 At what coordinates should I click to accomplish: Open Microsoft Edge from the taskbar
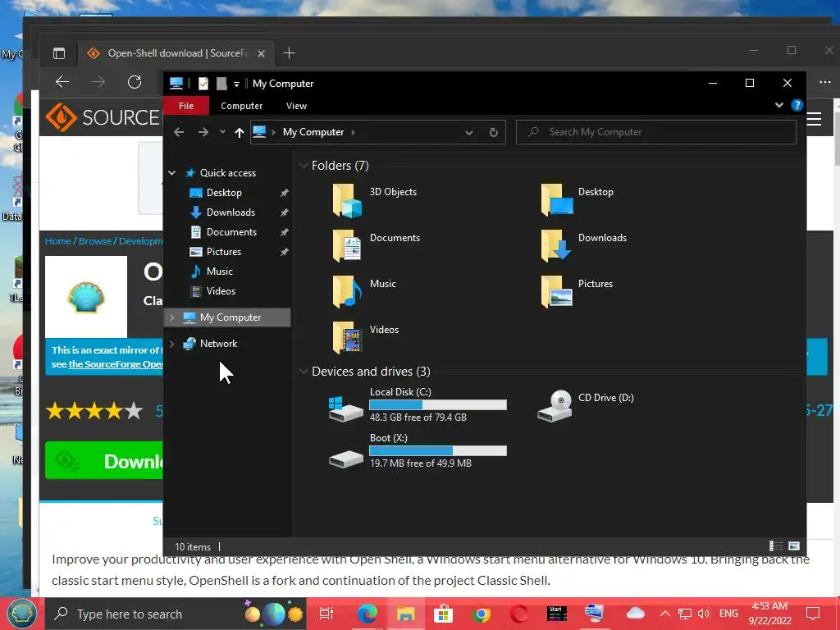coord(367,614)
